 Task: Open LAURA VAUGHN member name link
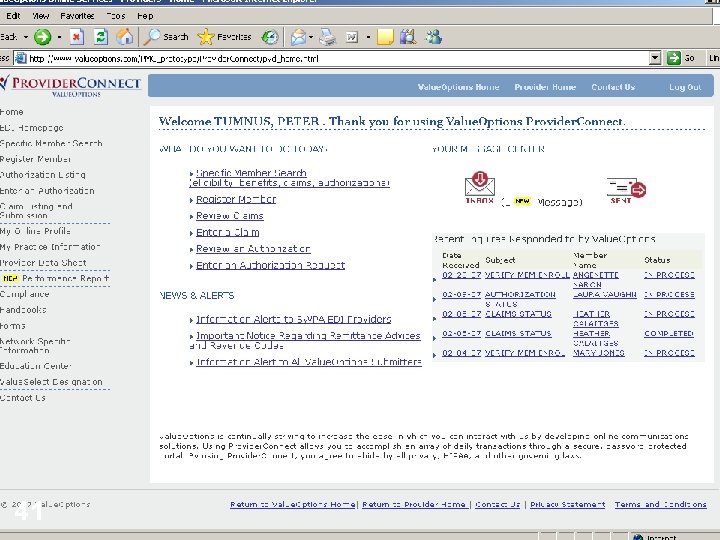605,294
